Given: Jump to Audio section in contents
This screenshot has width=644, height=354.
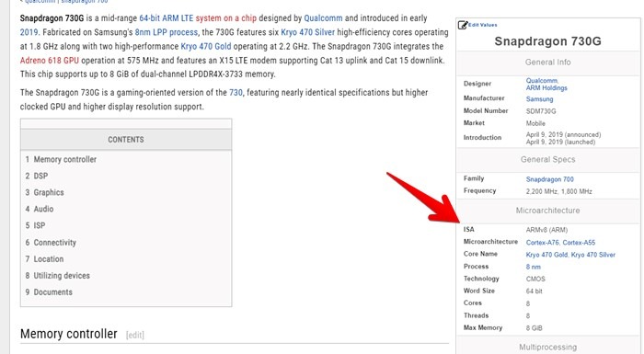Looking at the screenshot, I should (x=40, y=209).
